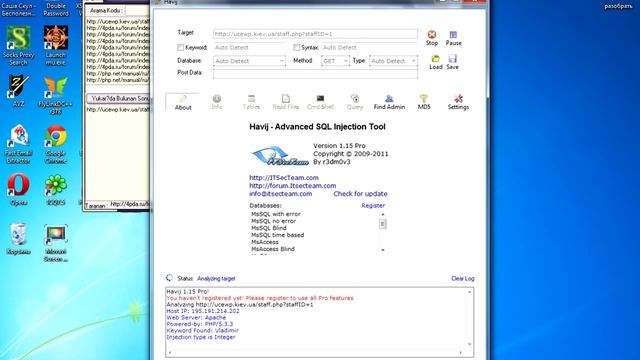Viewport: 640px width, 360px height.
Task: Click the Stop scan icon
Action: 432,35
